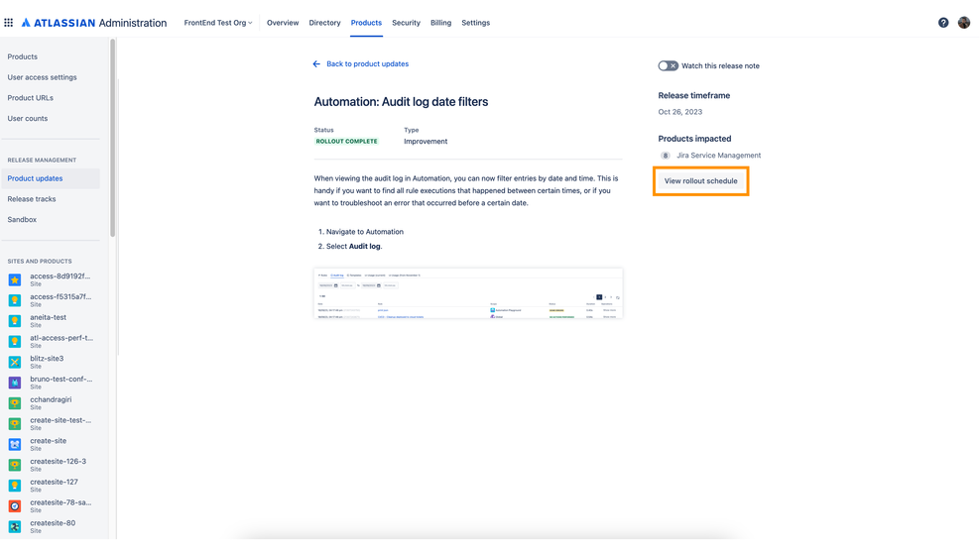This screenshot has height=551, width=980.
Task: Follow Back to product updates link
Action: pyautogui.click(x=367, y=63)
